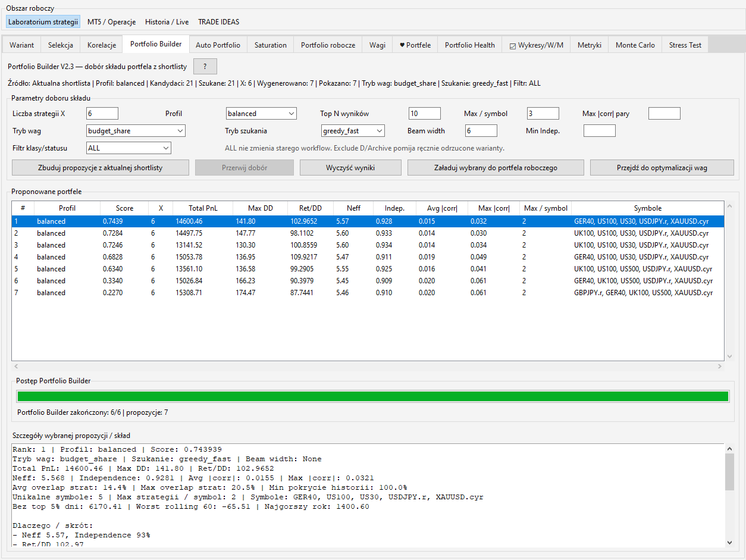Open the Portfolio Health tab
Viewport: 746px width, 560px height.
470,45
